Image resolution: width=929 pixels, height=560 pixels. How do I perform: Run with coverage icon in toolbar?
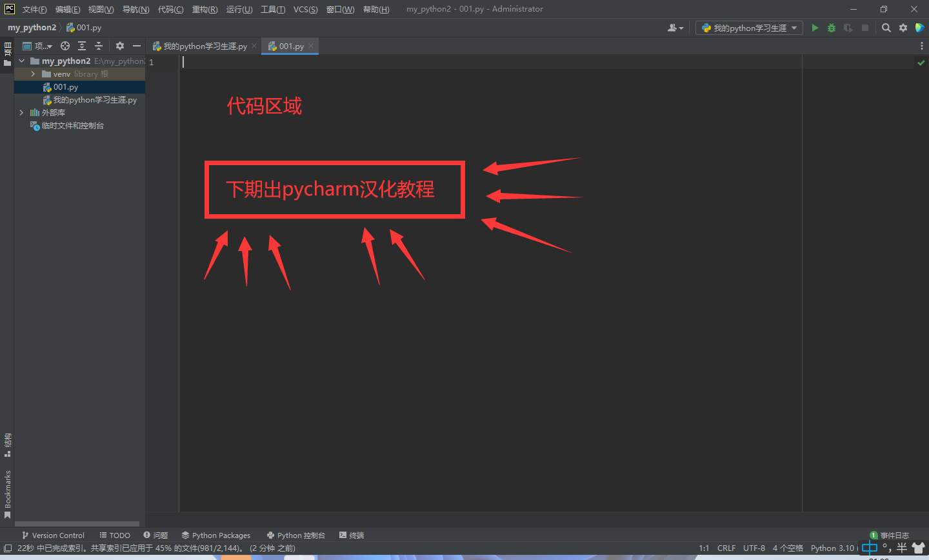pos(848,28)
